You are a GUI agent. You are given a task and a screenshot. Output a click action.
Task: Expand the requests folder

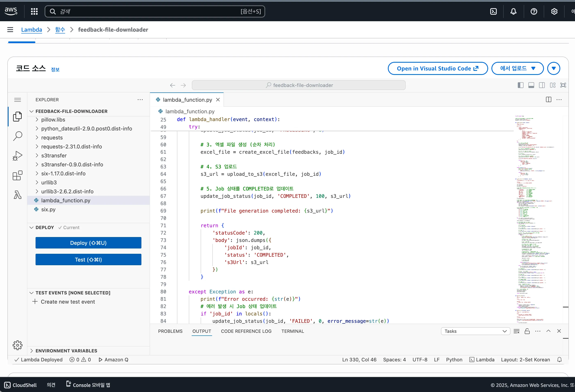point(52,138)
